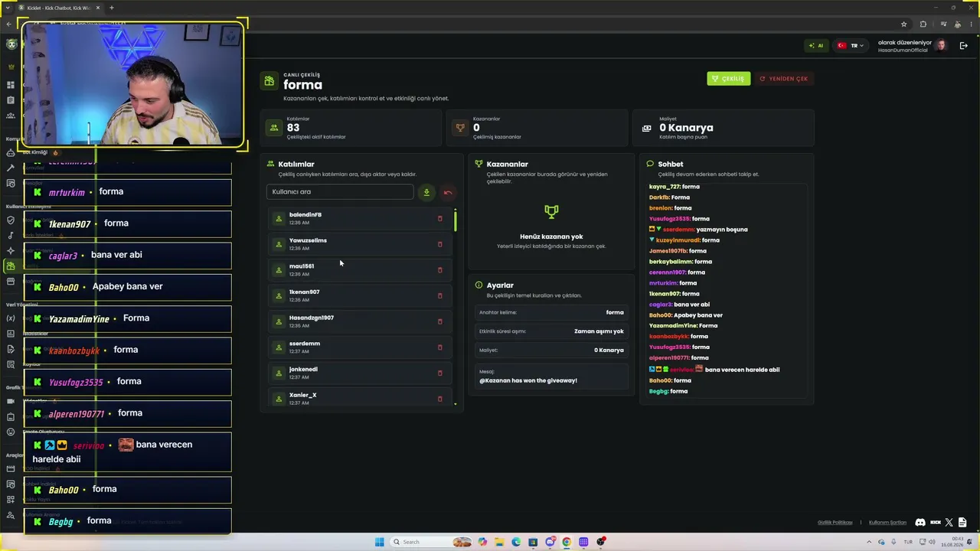Click the mrturkim forma chat overlay row
The image size is (980, 551).
[x=128, y=192]
